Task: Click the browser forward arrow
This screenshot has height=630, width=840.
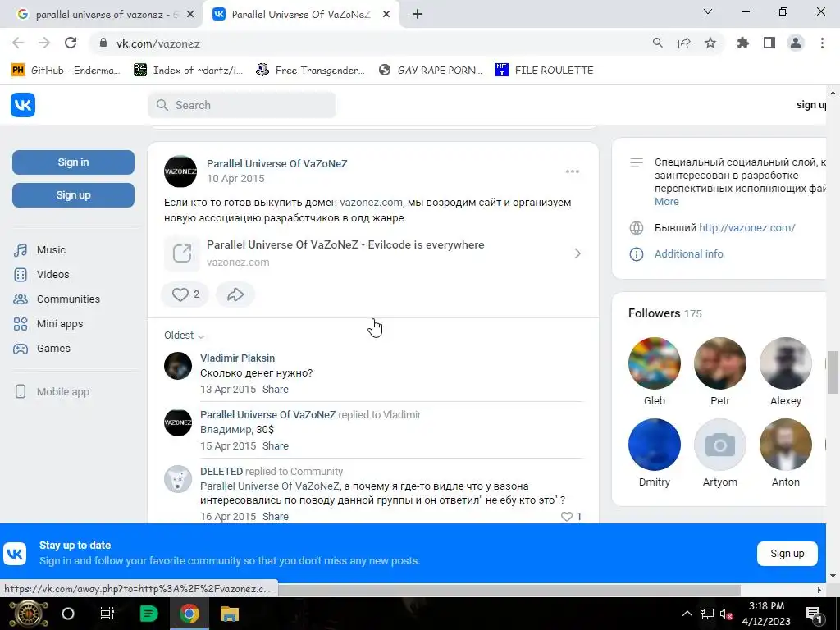Action: pyautogui.click(x=44, y=43)
